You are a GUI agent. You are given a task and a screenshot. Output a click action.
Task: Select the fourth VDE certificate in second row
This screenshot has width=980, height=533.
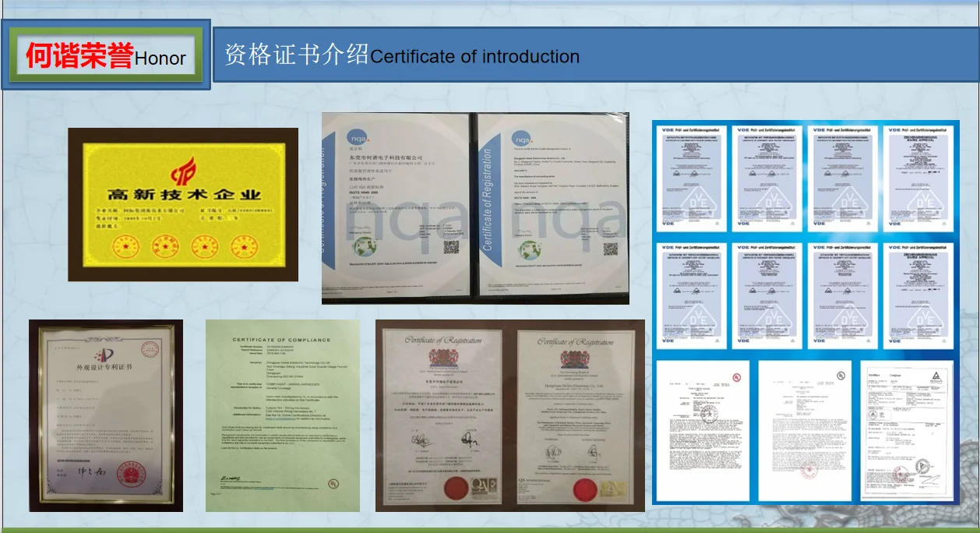(x=918, y=296)
